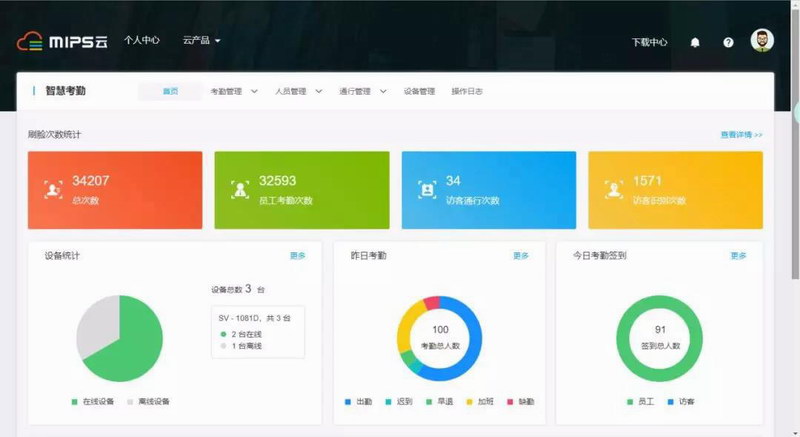Viewport: 800px width, 437px height.
Task: Click the icon on the orange 1571 card
Action: click(612, 190)
